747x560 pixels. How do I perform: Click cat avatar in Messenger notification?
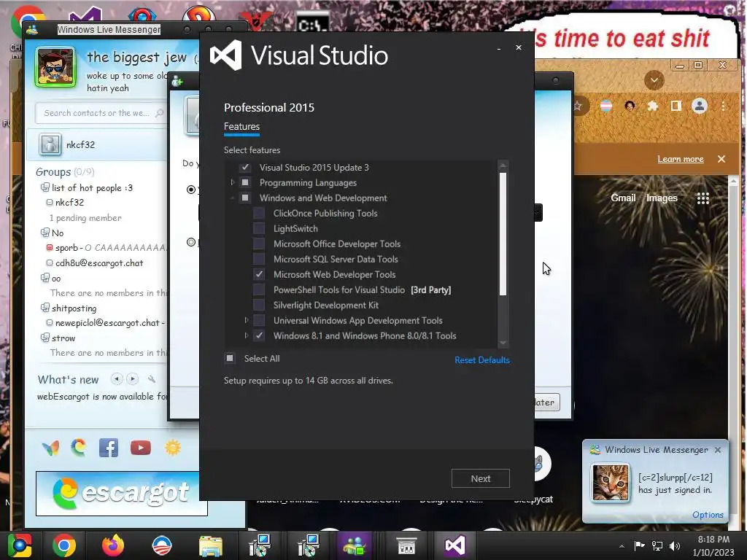pyautogui.click(x=610, y=483)
